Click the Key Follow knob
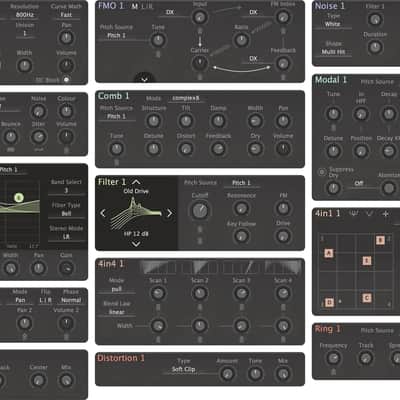This screenshot has width=400, height=400. (241, 236)
